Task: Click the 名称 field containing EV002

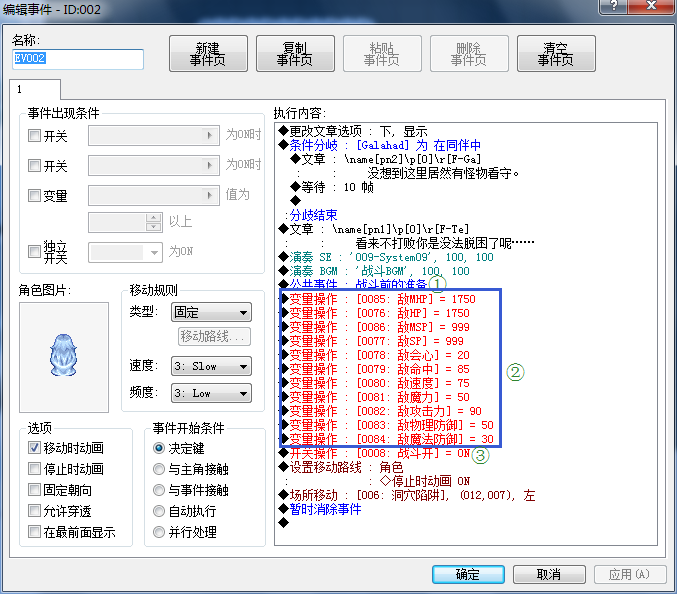Action: (x=77, y=60)
